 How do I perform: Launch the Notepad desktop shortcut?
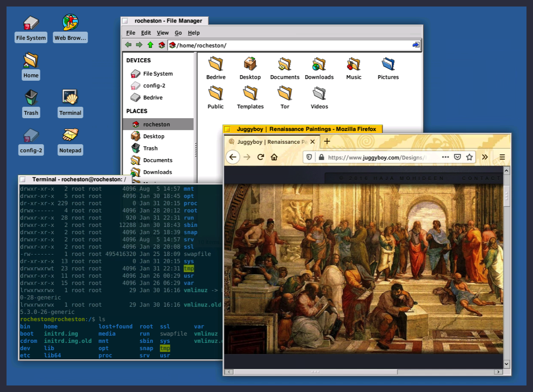coord(70,141)
